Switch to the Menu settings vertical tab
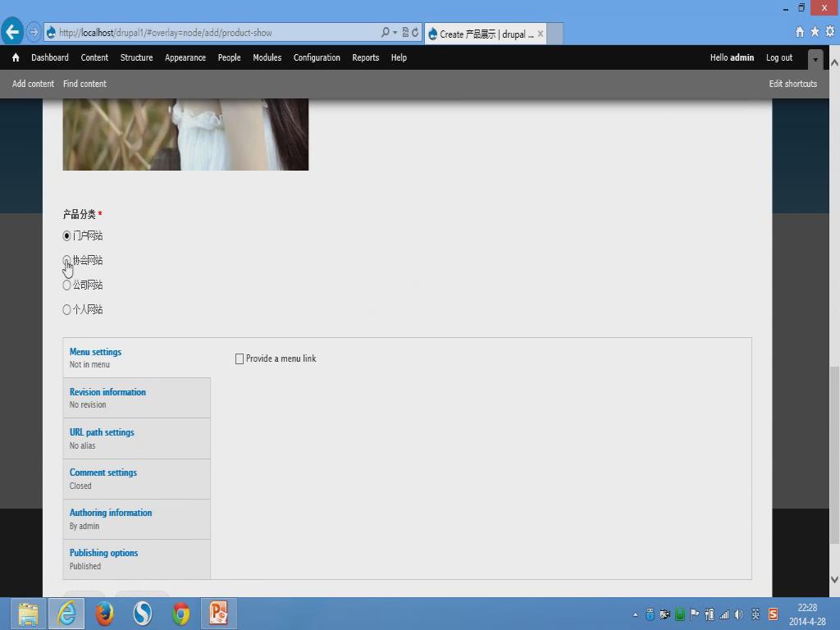Screen dimensions: 840x630 point(137,358)
